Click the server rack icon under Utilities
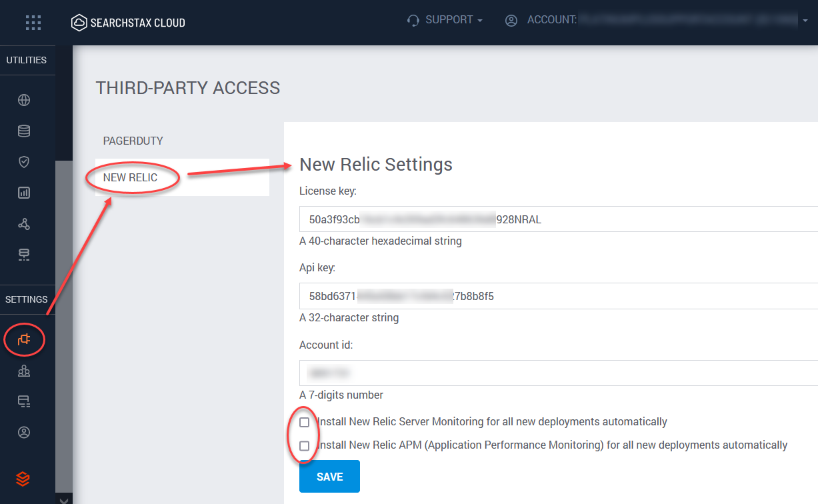818x504 pixels. (x=24, y=254)
